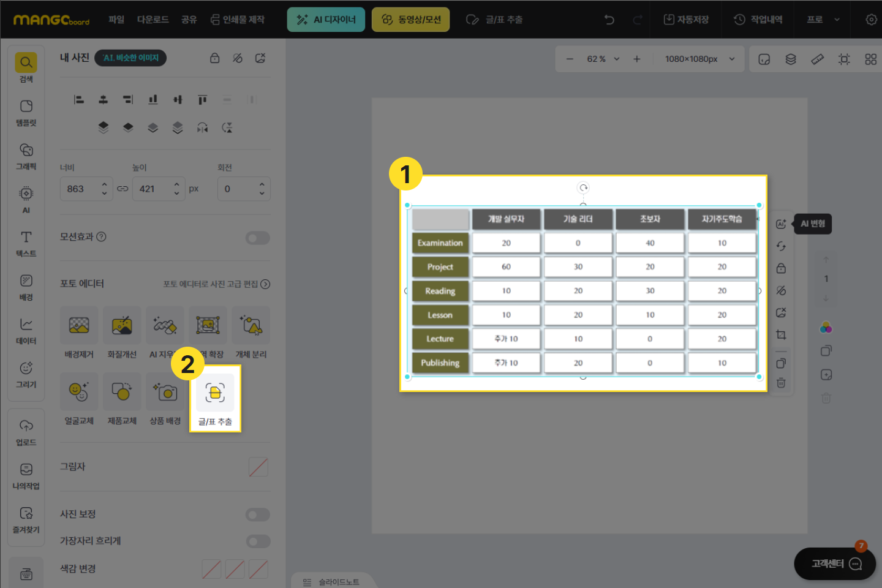Open the 파일 menu

(116, 20)
